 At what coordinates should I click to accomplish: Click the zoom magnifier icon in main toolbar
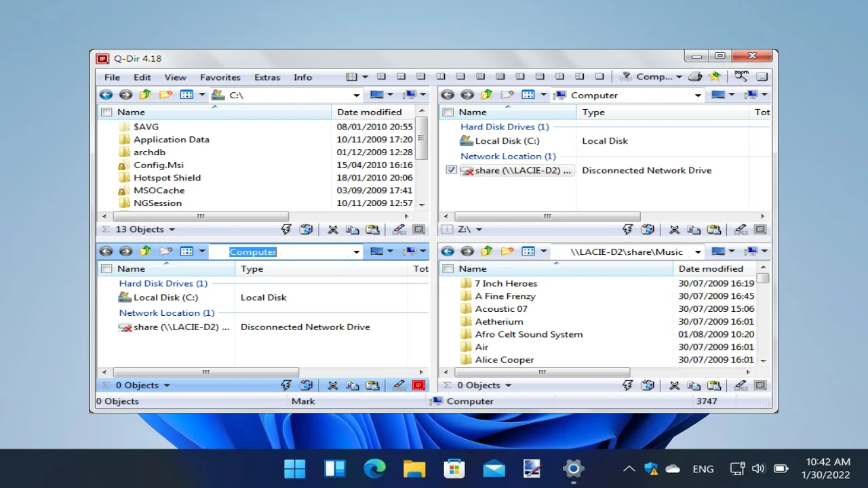pyautogui.click(x=741, y=77)
